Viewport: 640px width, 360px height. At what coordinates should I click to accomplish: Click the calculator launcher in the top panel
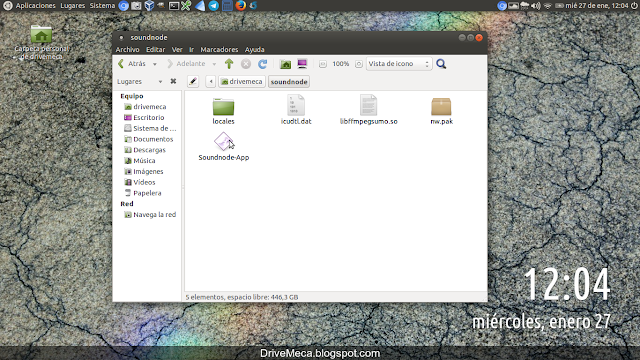pos(227,6)
